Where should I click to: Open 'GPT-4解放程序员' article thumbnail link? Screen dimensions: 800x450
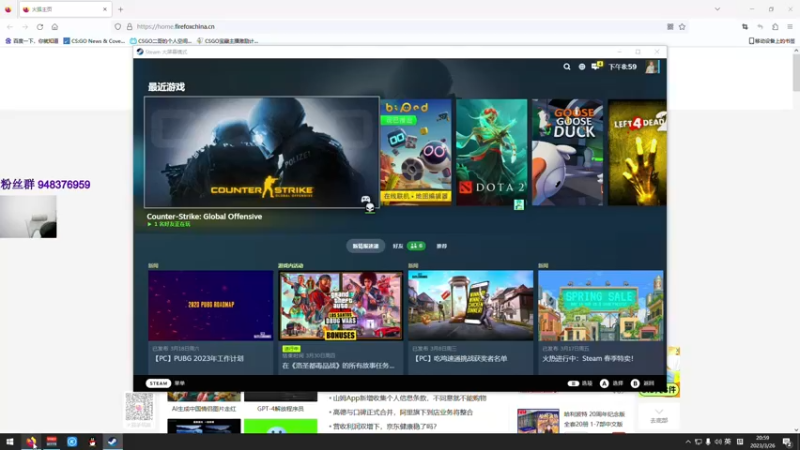tap(280, 409)
